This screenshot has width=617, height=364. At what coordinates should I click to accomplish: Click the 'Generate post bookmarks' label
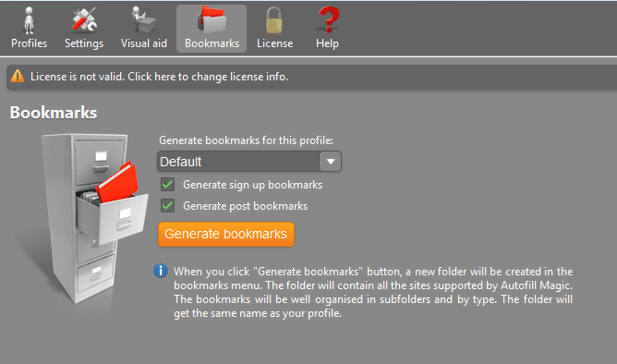(245, 206)
